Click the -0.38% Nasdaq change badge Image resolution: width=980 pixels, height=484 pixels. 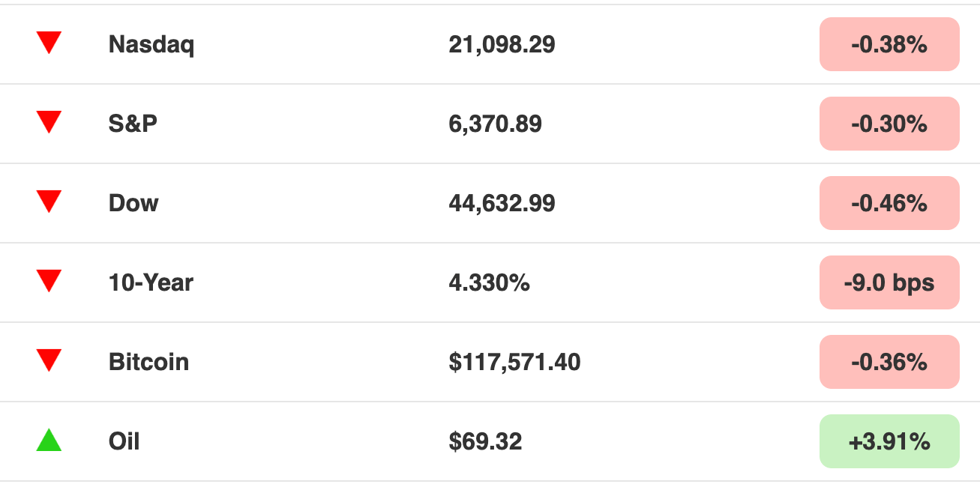889,44
